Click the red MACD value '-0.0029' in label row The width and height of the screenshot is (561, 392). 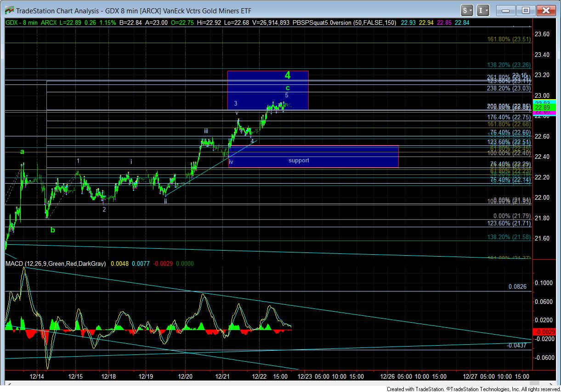pos(163,264)
